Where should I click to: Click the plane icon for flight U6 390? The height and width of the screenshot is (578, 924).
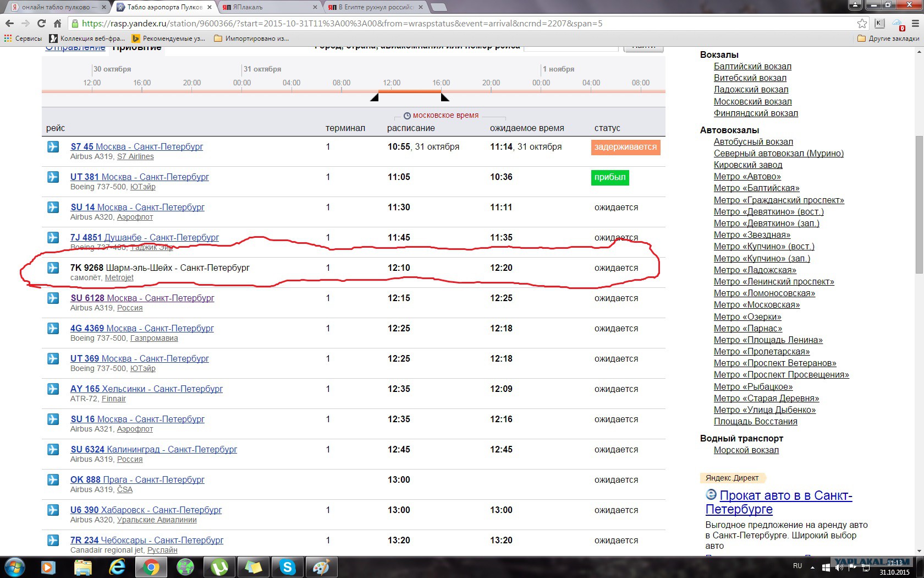53,510
